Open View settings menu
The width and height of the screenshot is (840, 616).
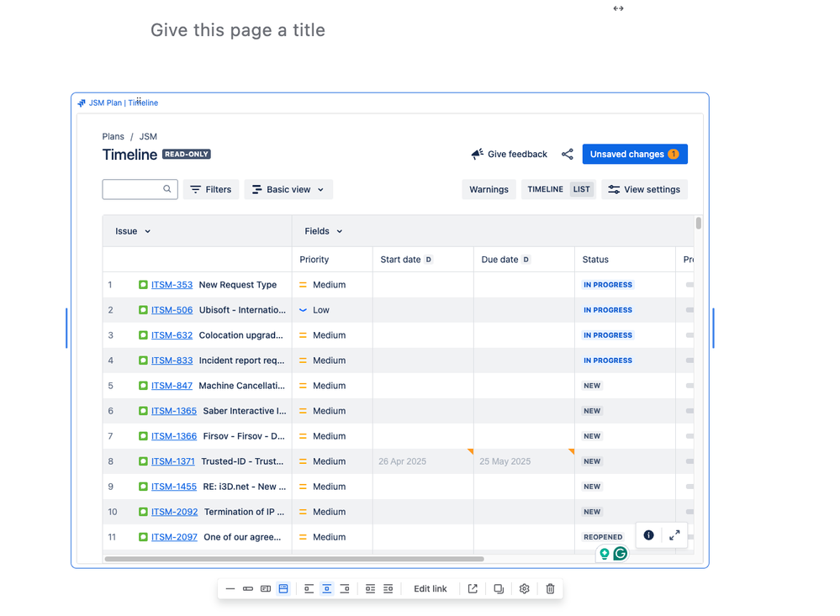point(644,190)
